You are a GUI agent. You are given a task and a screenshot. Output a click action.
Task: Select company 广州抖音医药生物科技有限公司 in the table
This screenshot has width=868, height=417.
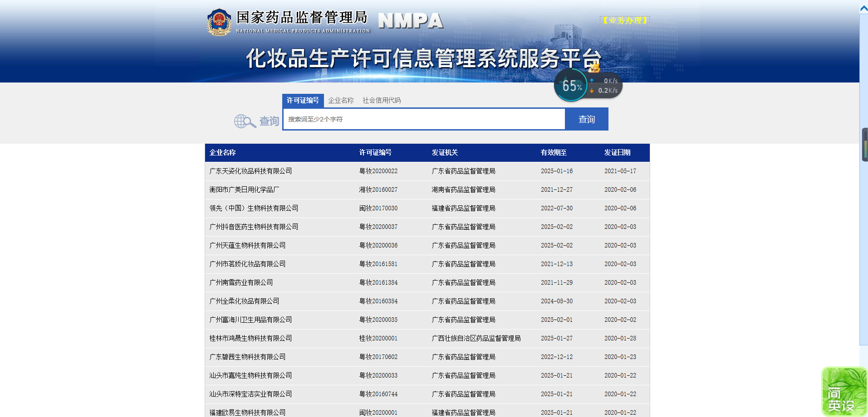tap(254, 227)
